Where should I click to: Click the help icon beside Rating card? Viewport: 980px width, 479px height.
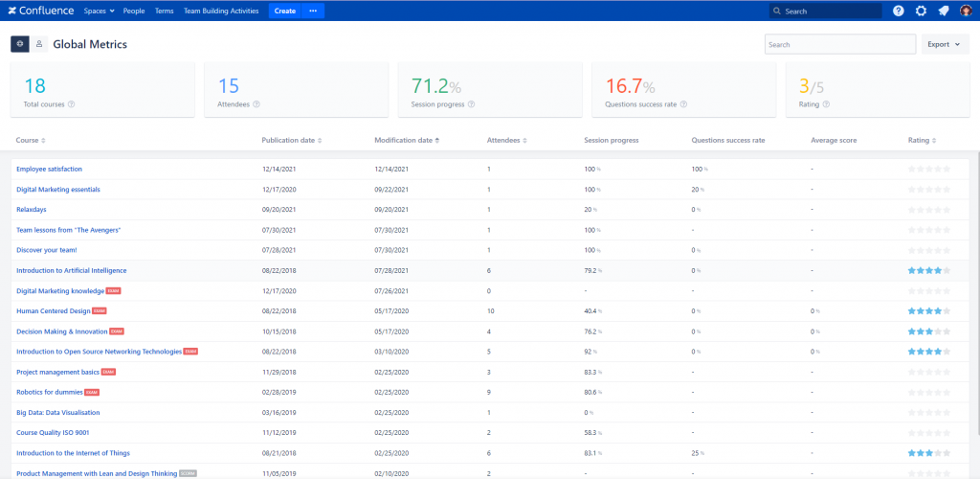[826, 104]
